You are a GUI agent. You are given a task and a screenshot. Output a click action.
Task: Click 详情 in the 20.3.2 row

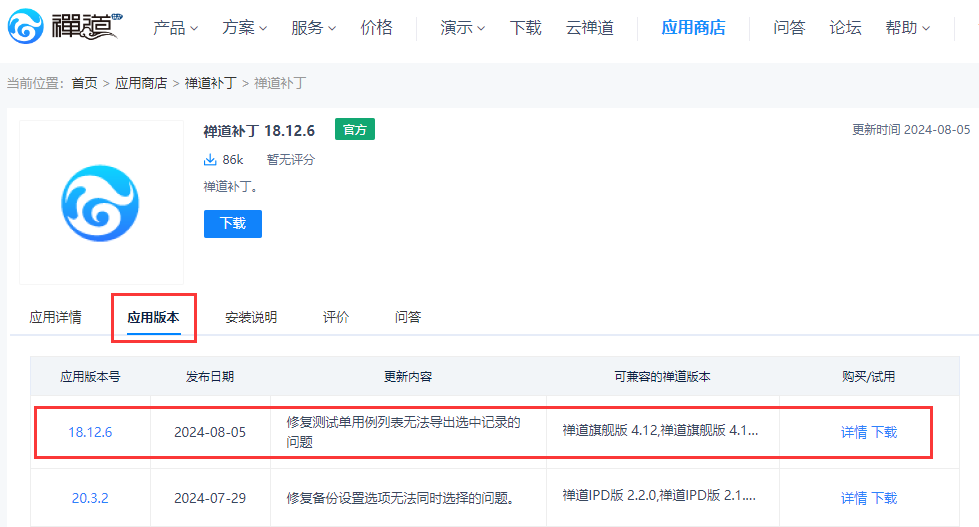[x=854, y=498]
